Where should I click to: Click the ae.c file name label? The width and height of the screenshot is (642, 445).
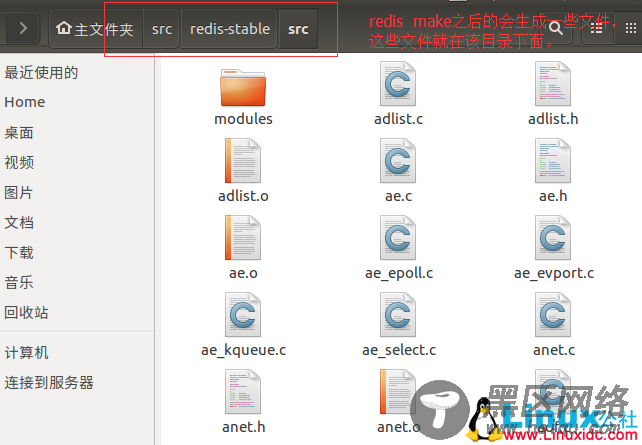coord(398,196)
